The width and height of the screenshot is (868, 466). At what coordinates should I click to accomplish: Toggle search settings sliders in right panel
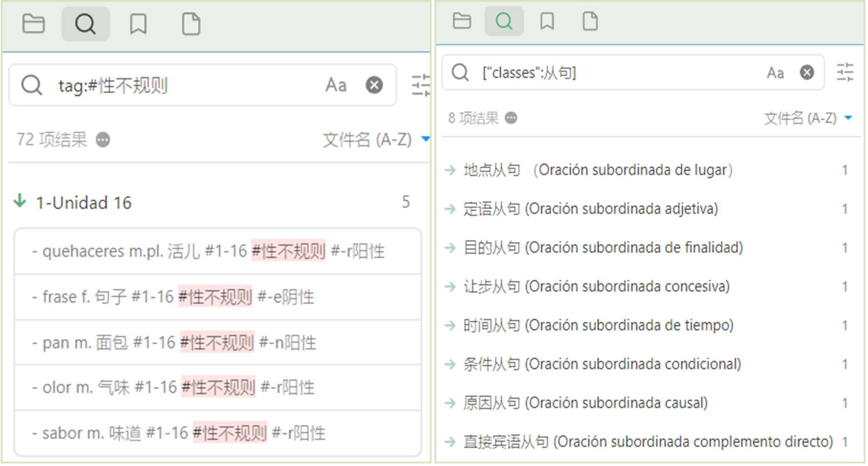pos(845,72)
